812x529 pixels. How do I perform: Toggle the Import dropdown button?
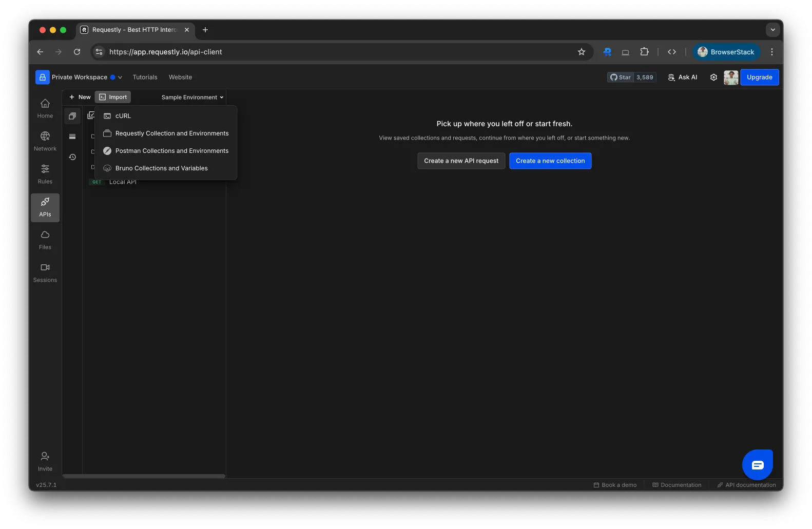pyautogui.click(x=113, y=97)
